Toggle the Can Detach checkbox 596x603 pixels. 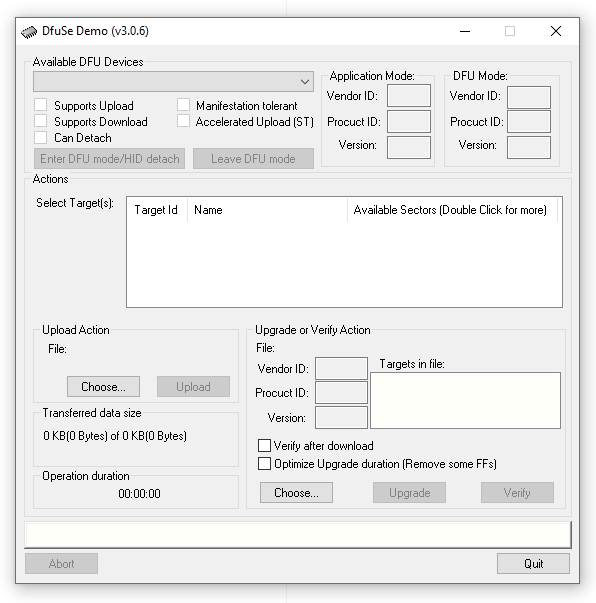pyautogui.click(x=41, y=137)
